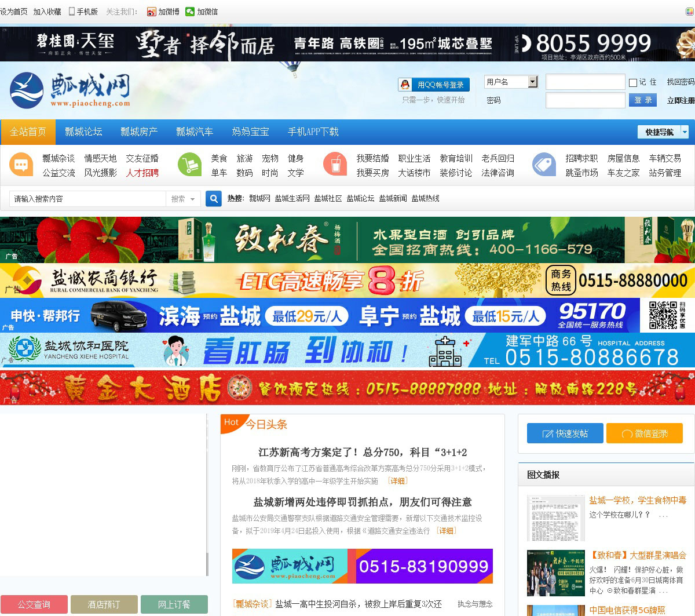Open the 找回密码 link
Image resolution: width=695 pixels, height=616 pixels.
681,82
